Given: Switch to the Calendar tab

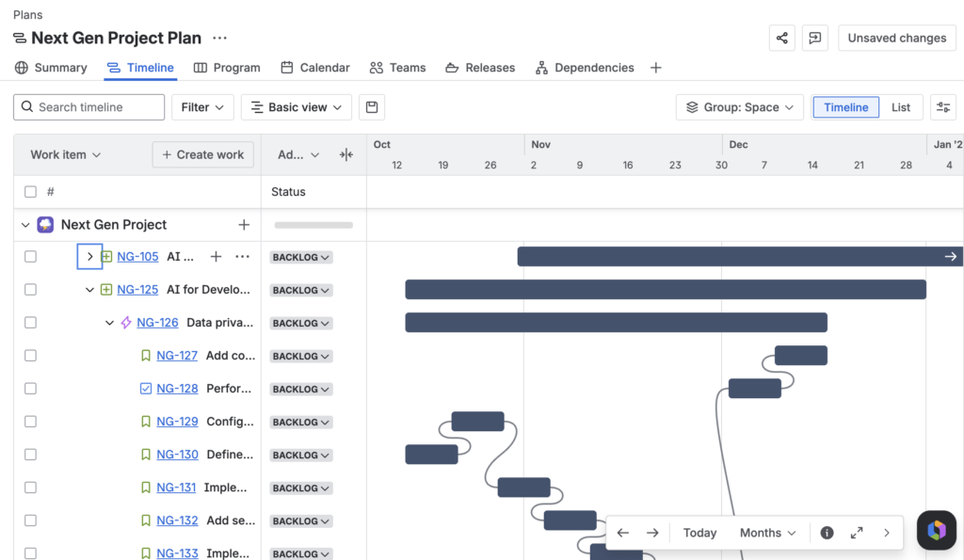Looking at the screenshot, I should click(315, 68).
